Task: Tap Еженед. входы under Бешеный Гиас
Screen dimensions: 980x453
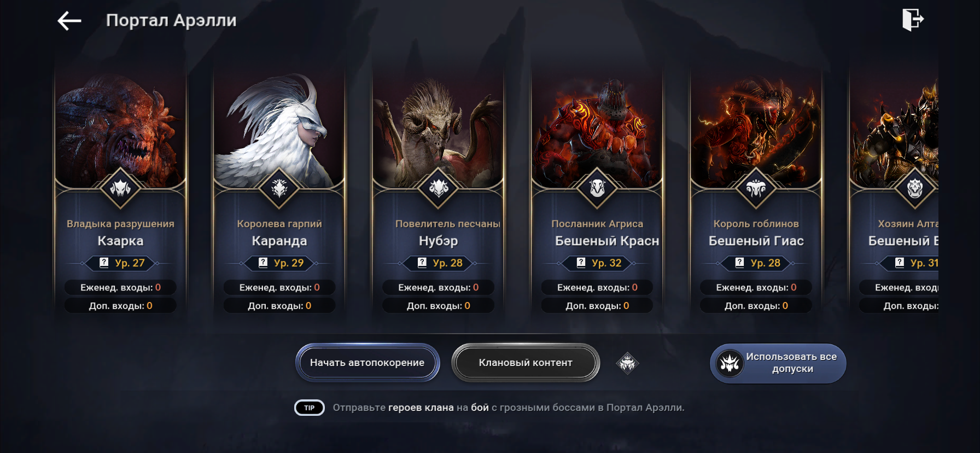Action: (756, 287)
